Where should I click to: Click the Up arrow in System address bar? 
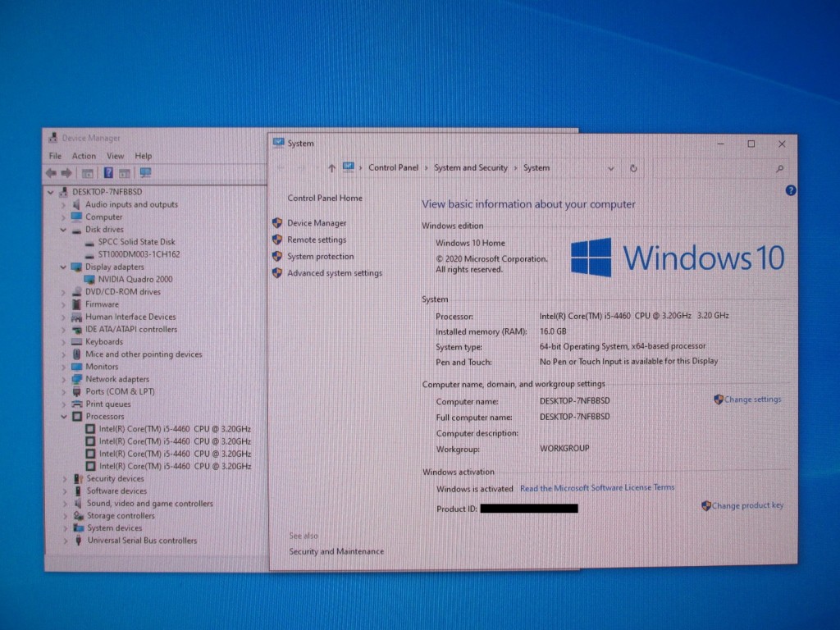tap(331, 168)
